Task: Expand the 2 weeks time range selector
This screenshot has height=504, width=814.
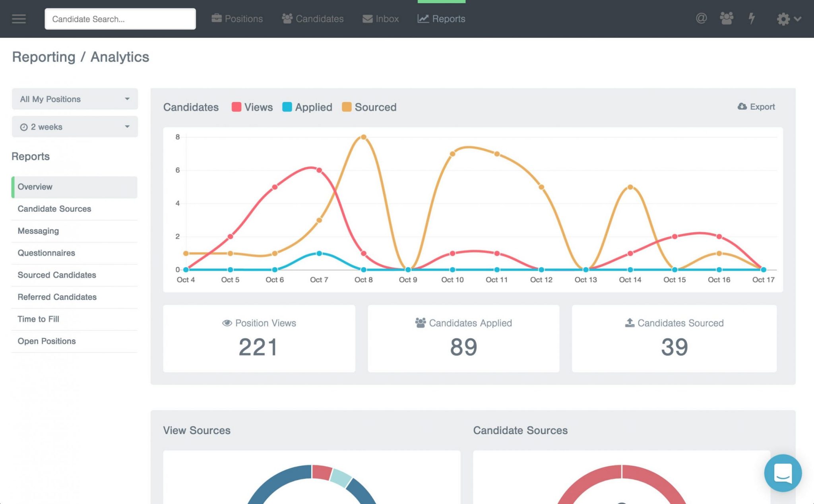Action: click(74, 126)
